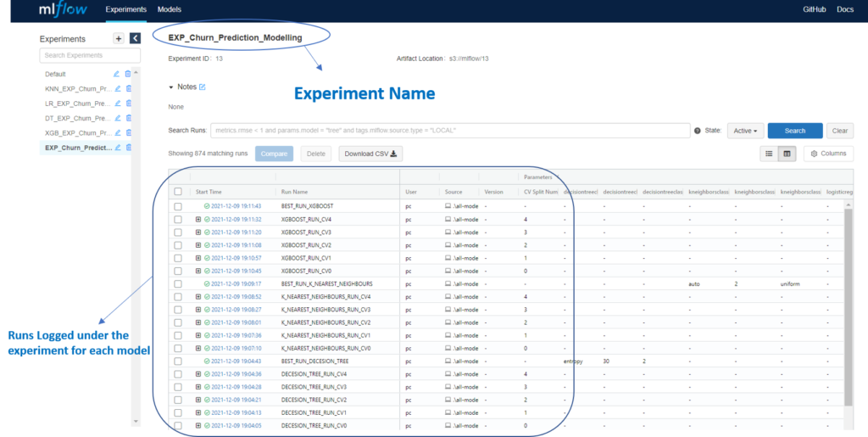
Task: Check the XGBOOST_RUN_CV0 row checkbox
Action: tap(178, 271)
